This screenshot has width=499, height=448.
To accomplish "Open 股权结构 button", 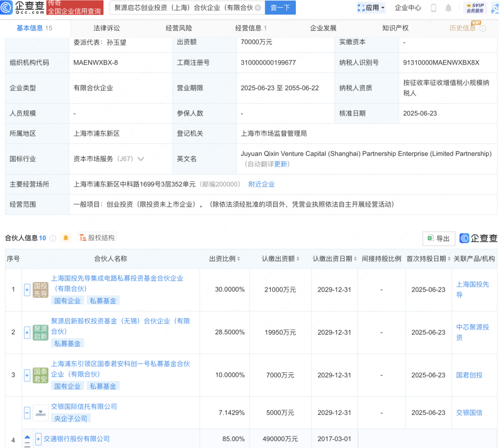I will (x=97, y=238).
